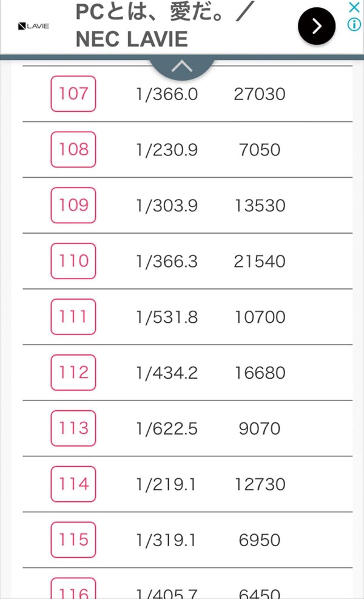This screenshot has width=364, height=599.
Task: Open machine 113 badge
Action: pyautogui.click(x=73, y=428)
